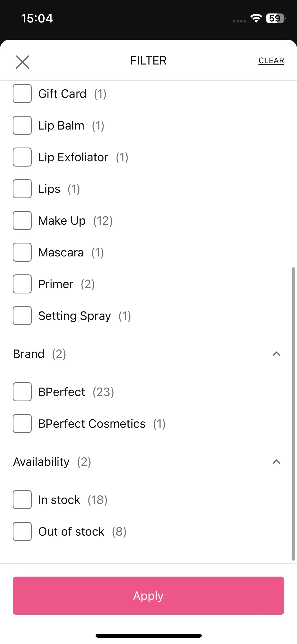This screenshot has width=297, height=644.
Task: Tap the Brand (2) section header
Action: tap(40, 354)
